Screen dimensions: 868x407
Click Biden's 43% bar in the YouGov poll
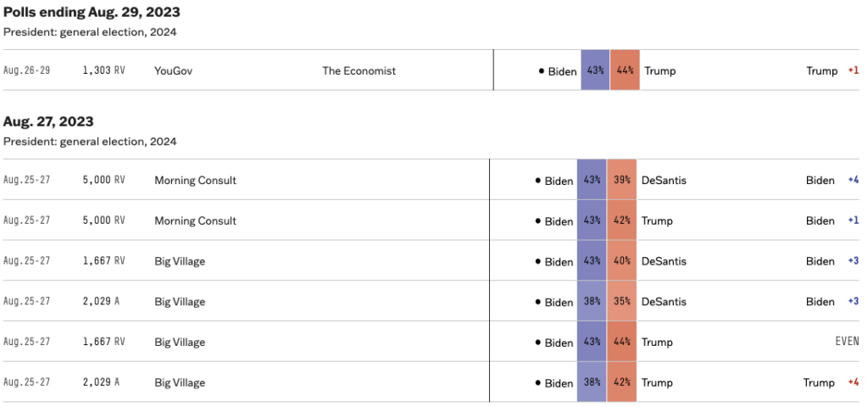[x=595, y=71]
